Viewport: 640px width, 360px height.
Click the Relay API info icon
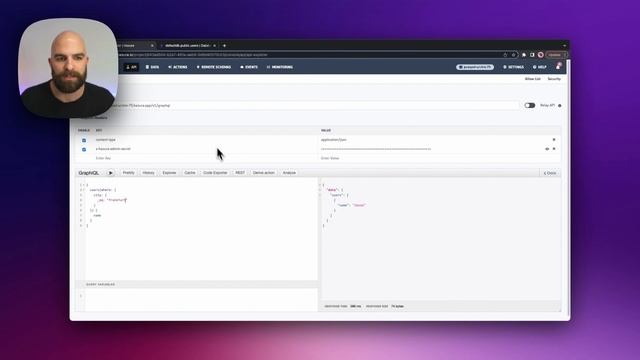(560, 105)
